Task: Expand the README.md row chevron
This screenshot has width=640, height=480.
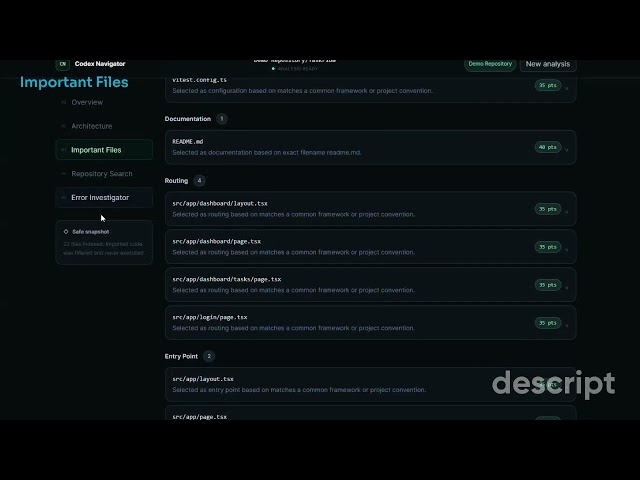Action: [567, 150]
